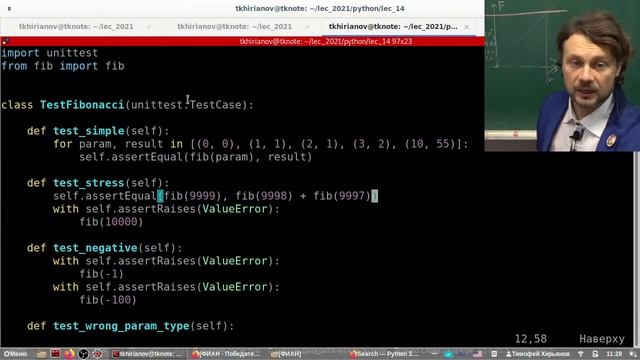Close the second ~/lec_2021 terminal tab

[x=307, y=27]
